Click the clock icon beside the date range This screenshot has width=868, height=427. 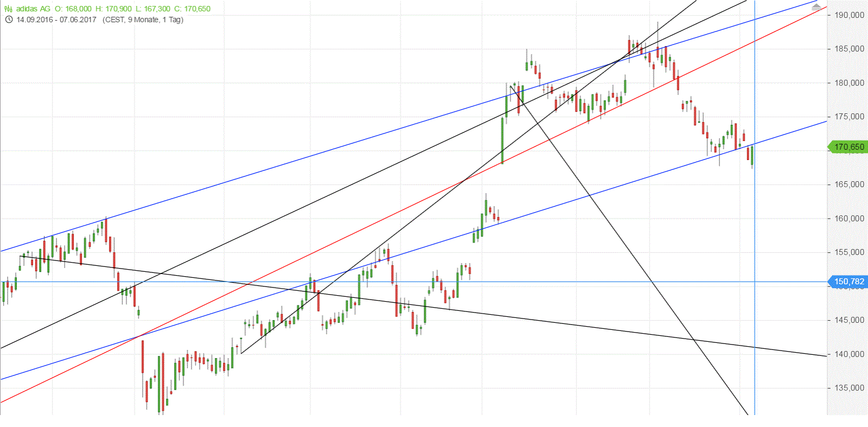pyautogui.click(x=9, y=20)
